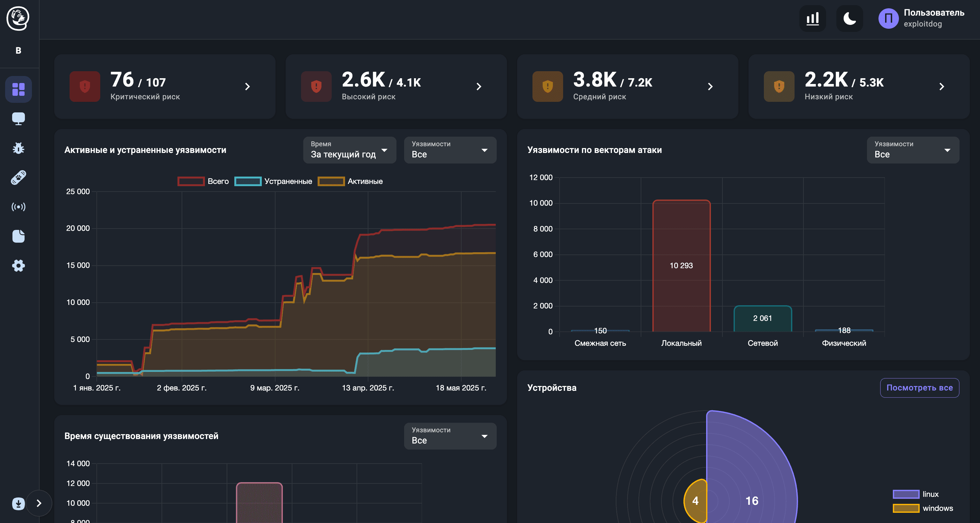The height and width of the screenshot is (523, 980).
Task: Expand the sidebar with the arrow button
Action: pyautogui.click(x=39, y=503)
